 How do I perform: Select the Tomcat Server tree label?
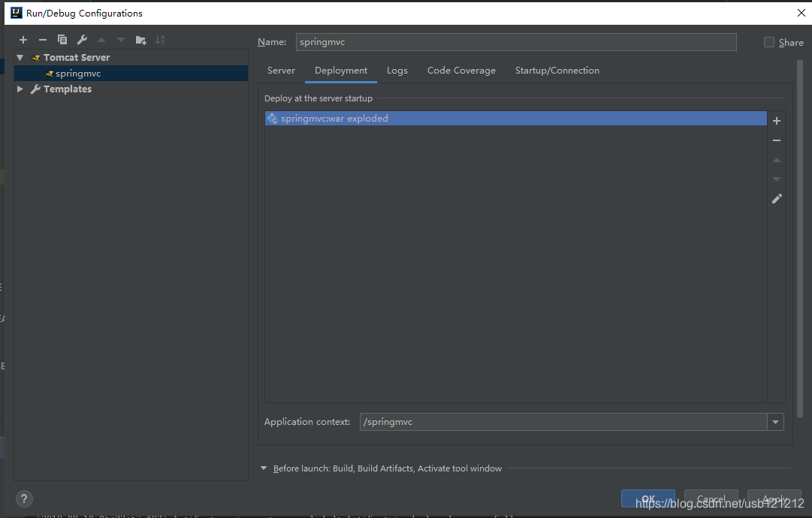(77, 58)
